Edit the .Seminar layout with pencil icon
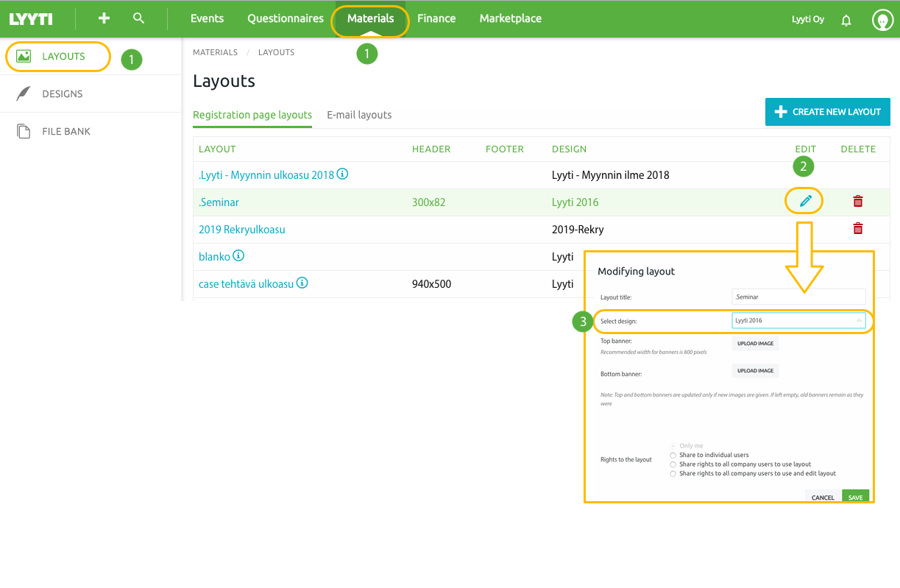Viewport: 900px width, 588px height. pos(805,201)
